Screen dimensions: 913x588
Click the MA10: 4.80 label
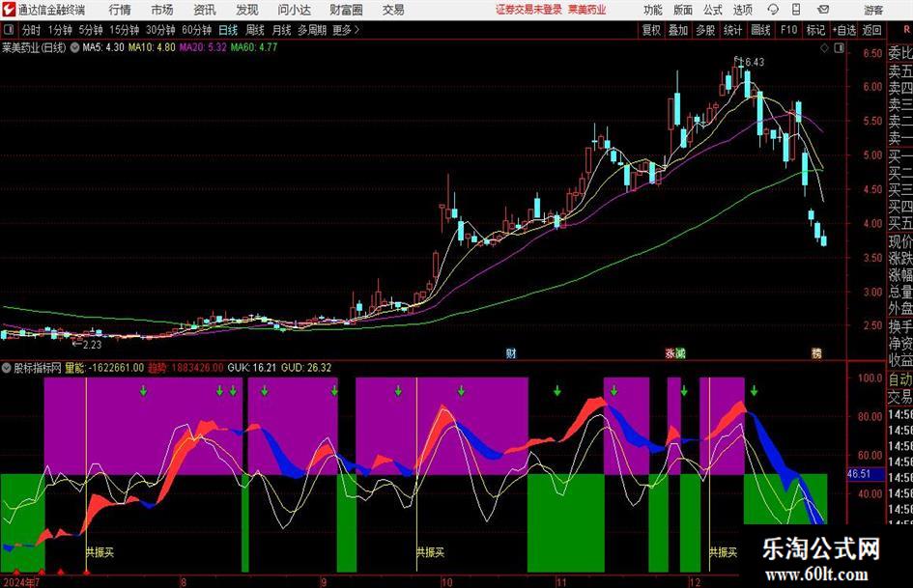(152, 47)
